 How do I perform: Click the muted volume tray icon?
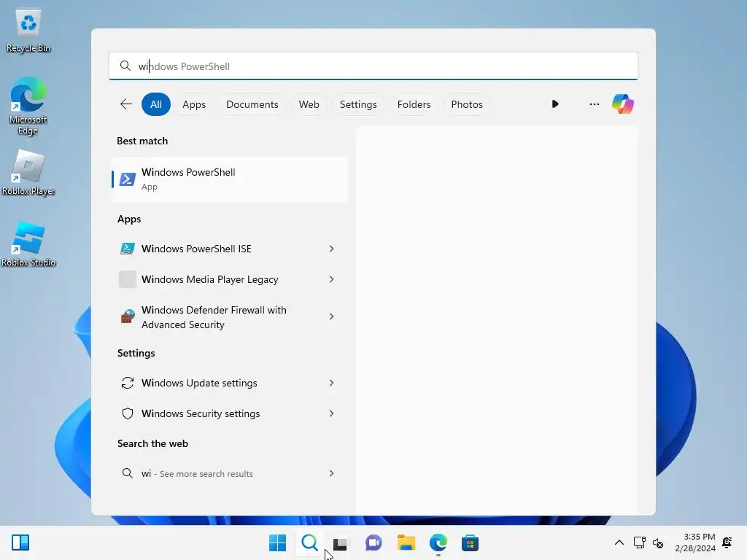point(658,542)
